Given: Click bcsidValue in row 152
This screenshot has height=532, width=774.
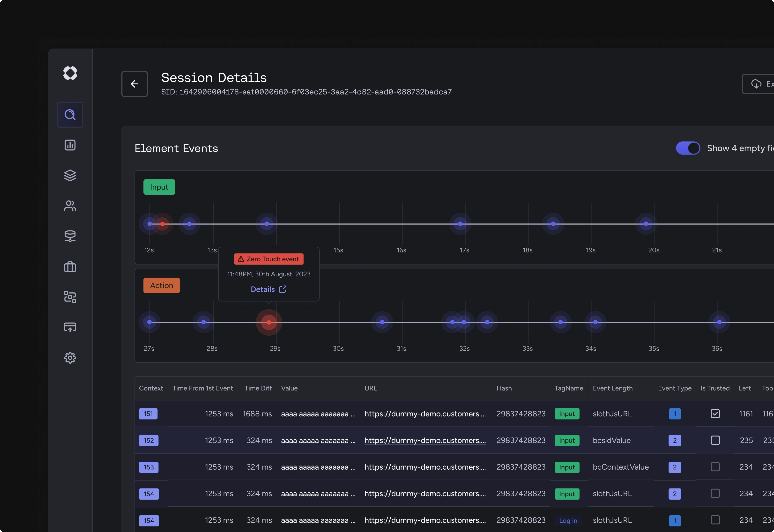Looking at the screenshot, I should [x=612, y=440].
